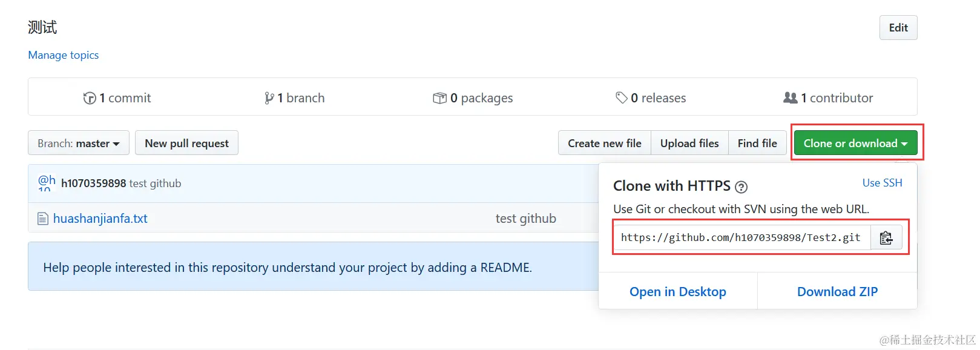The height and width of the screenshot is (350, 980).
Task: Click the Download ZIP link
Action: pos(837,292)
